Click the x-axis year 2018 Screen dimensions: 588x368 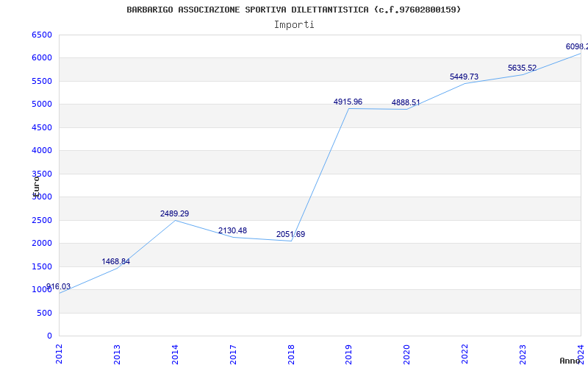coord(291,354)
